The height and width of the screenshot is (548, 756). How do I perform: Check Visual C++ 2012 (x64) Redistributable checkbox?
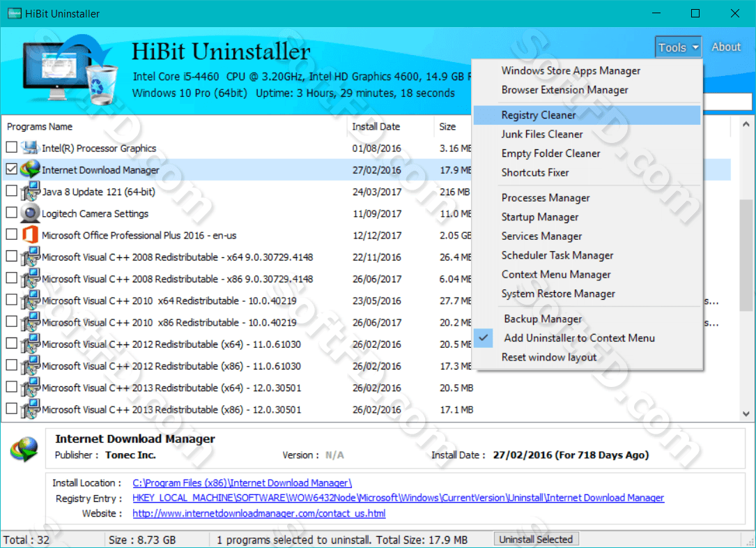pos(12,343)
